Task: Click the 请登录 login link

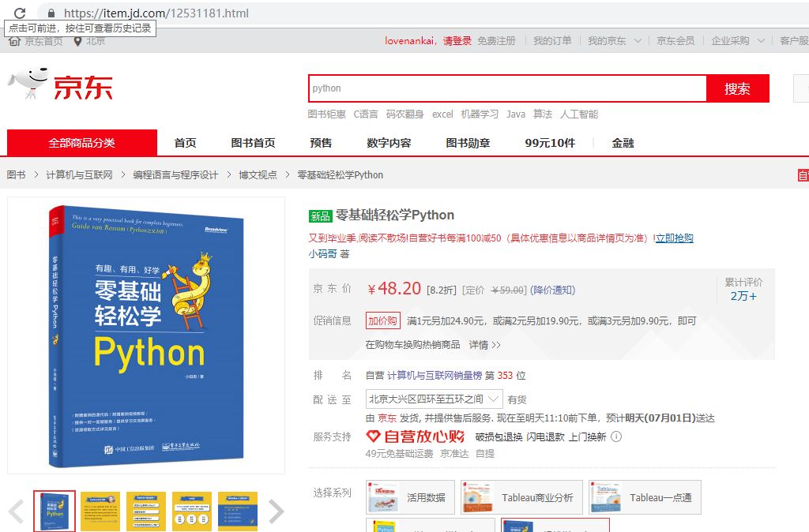Action: 457,41
